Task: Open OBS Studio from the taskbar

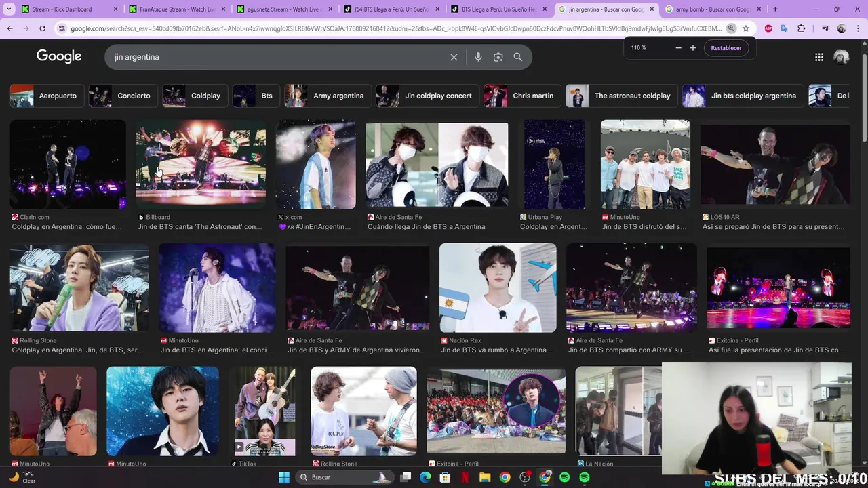Action: pyautogui.click(x=525, y=477)
